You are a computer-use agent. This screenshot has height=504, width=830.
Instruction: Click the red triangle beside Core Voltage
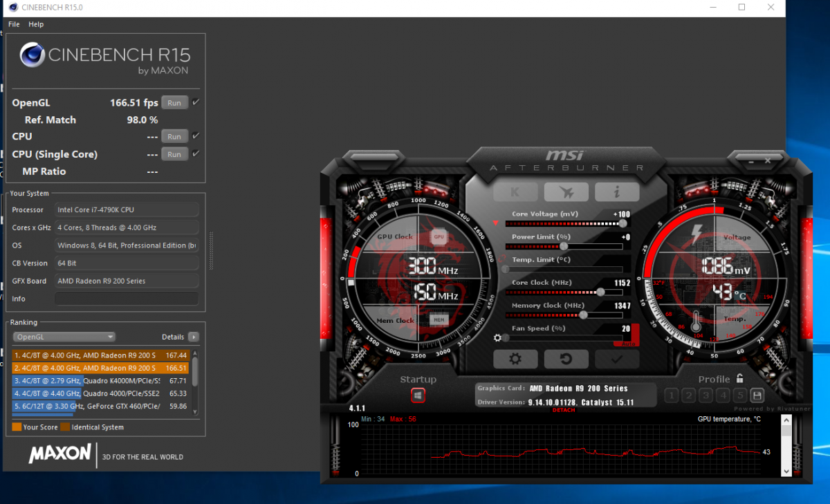click(495, 223)
